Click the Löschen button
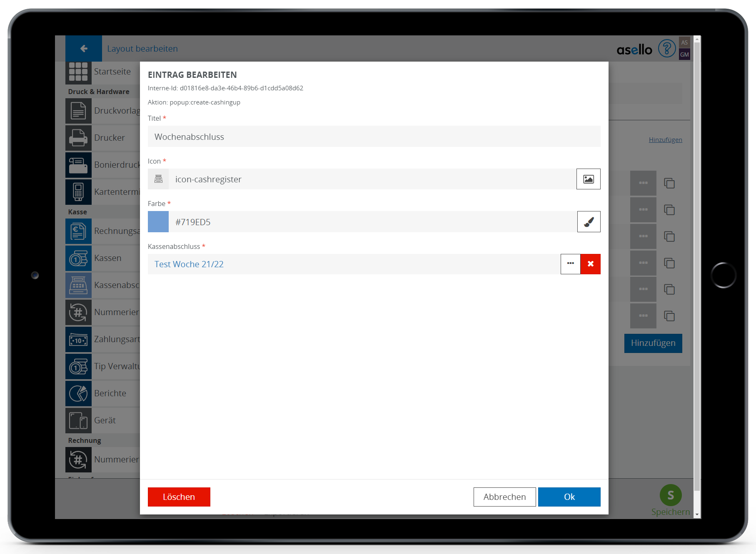Viewport: 756px width, 554px height. (x=179, y=497)
